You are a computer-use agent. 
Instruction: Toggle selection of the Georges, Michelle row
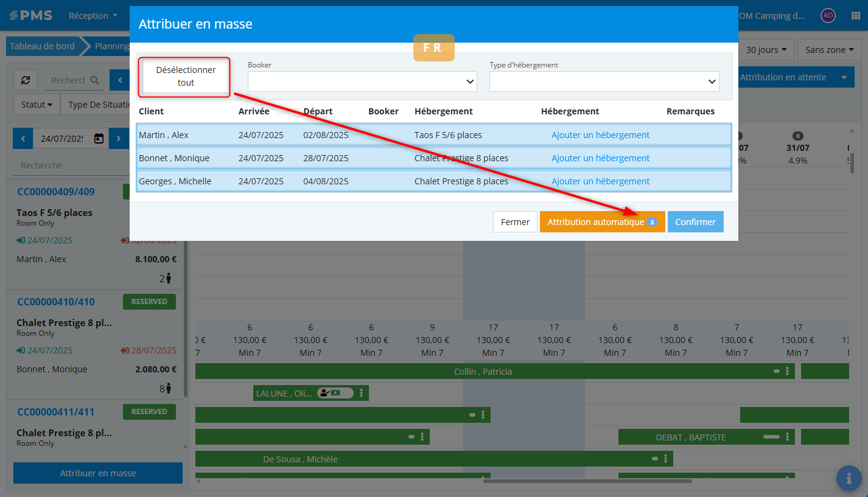183,181
